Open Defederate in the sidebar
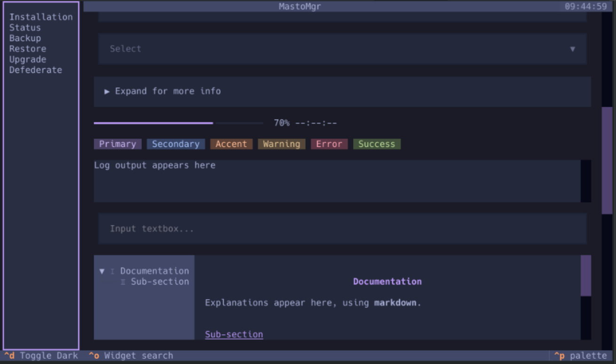 click(x=36, y=70)
